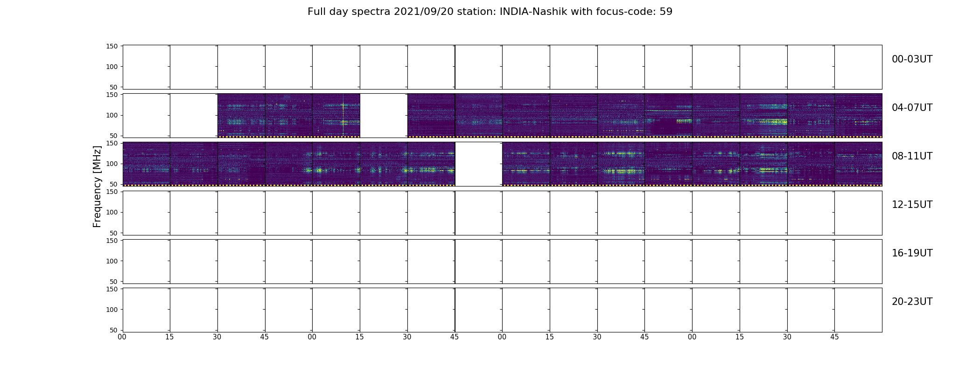Click the first "00" label on the time axis

pos(122,337)
